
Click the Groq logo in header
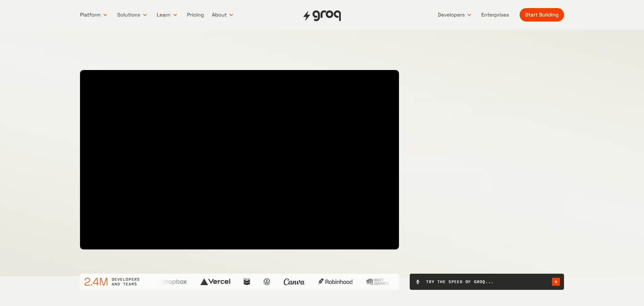(322, 15)
